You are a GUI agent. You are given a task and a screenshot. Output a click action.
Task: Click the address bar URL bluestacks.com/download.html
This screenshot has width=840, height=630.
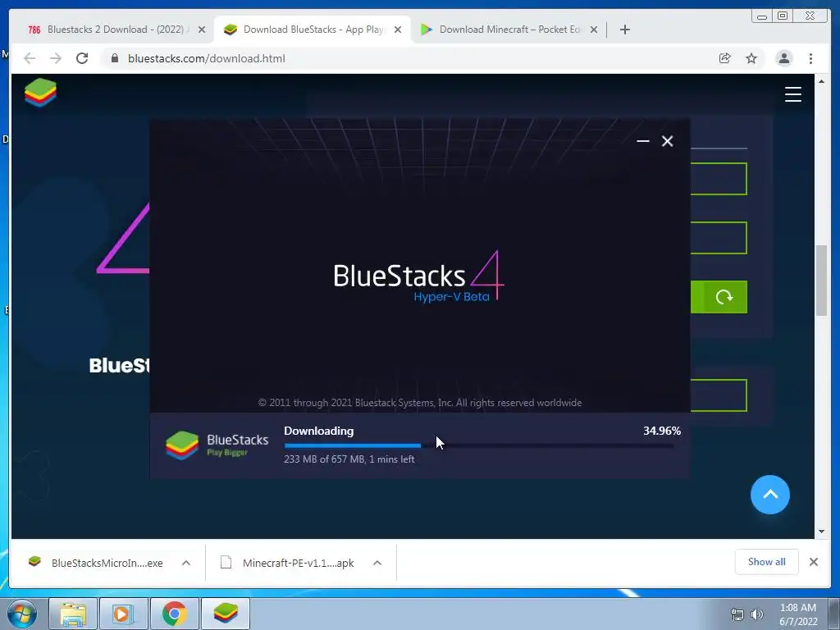pos(206,58)
